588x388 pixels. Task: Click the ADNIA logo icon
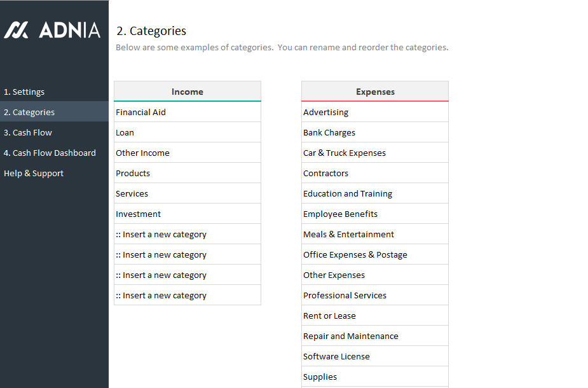coord(16,30)
